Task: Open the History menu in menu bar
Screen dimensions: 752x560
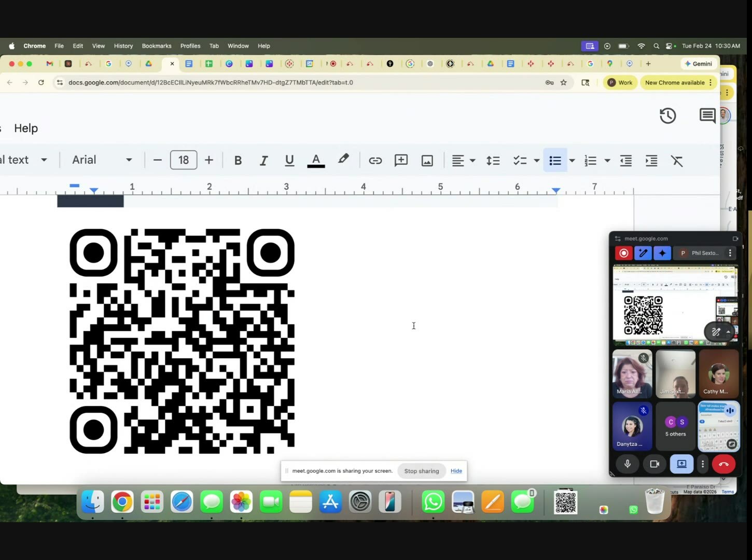Action: (123, 46)
